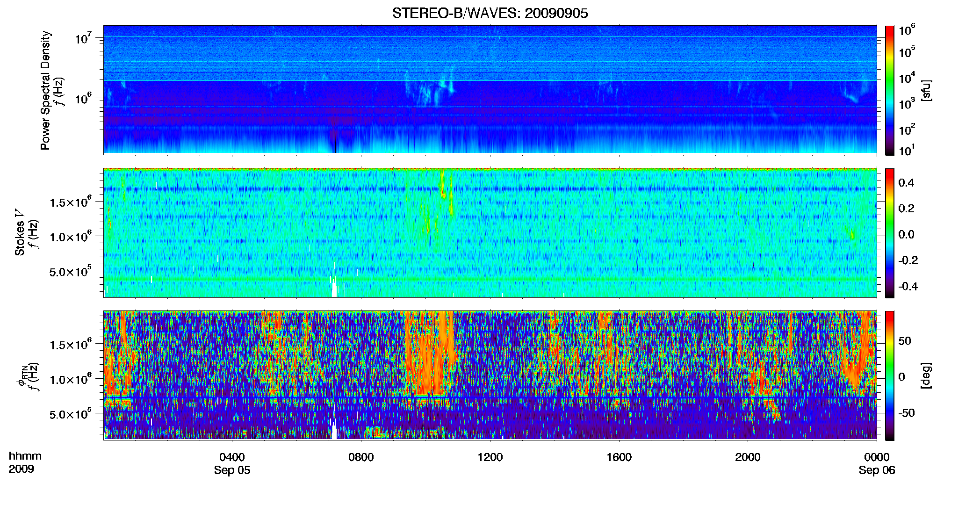Click the 10^7 frequency tick label in the top panel
This screenshot has height=505, width=980.
point(83,37)
